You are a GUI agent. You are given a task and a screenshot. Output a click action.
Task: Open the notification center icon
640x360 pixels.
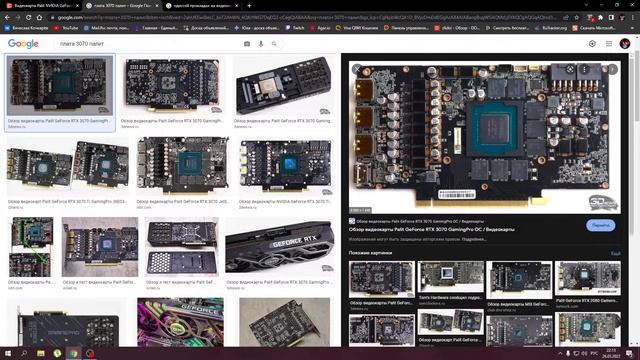coord(629,353)
